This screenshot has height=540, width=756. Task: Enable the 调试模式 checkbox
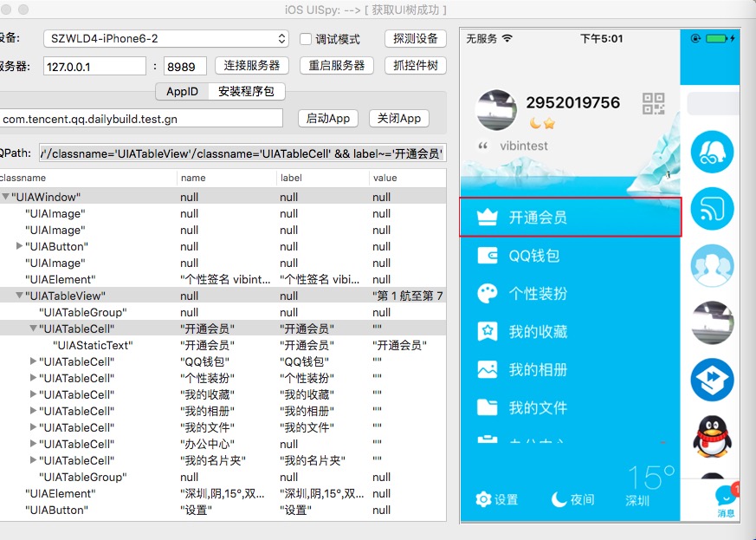pos(306,39)
